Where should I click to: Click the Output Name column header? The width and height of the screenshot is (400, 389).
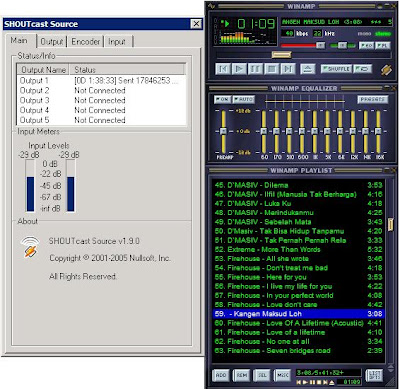tap(43, 70)
